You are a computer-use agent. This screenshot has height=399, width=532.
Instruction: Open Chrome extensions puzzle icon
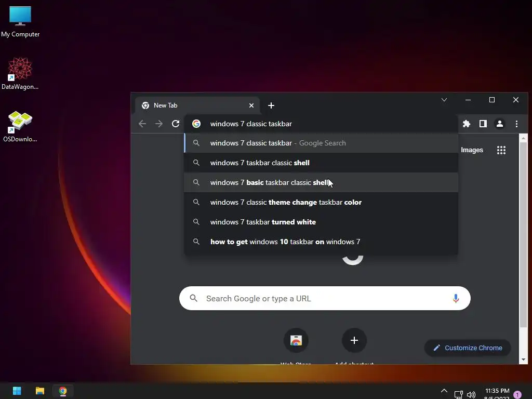[467, 124]
